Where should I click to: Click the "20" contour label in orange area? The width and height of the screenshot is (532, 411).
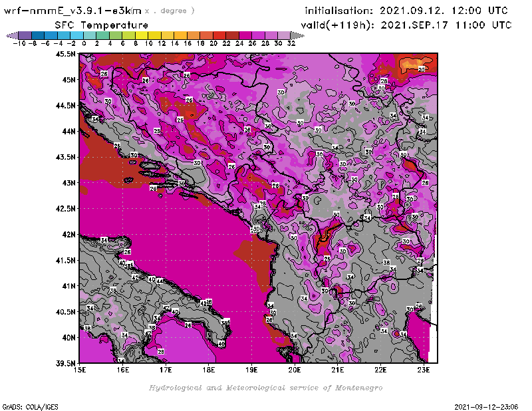tap(421, 69)
